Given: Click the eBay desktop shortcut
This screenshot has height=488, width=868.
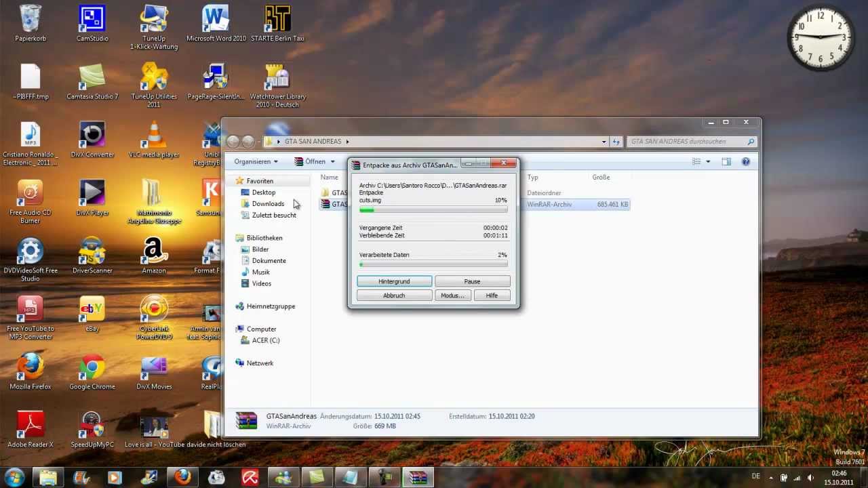Looking at the screenshot, I should click(92, 314).
